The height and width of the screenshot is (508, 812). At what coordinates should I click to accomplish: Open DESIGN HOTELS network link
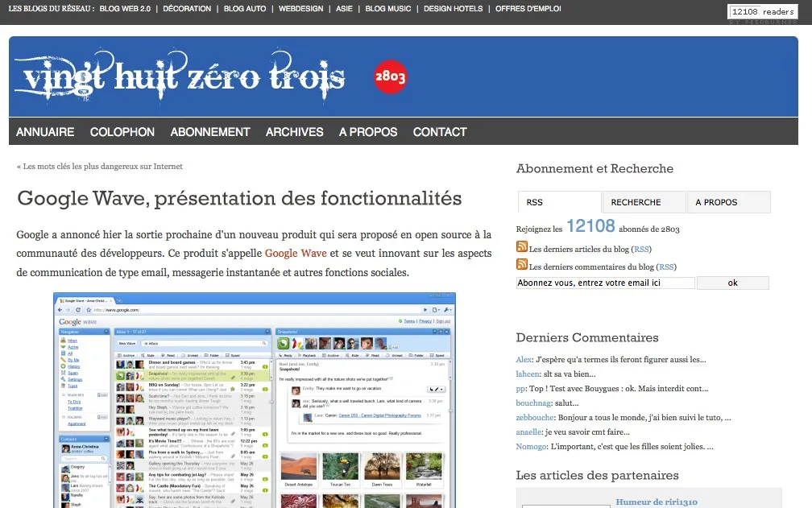tap(453, 9)
